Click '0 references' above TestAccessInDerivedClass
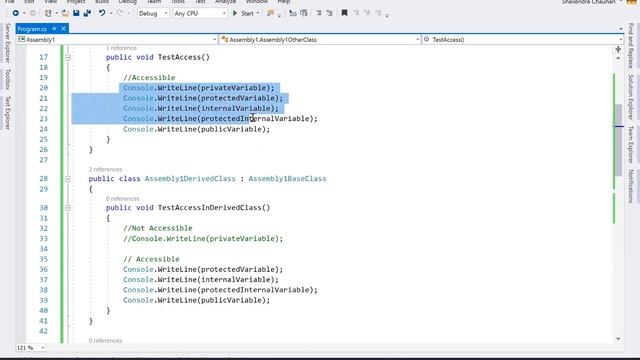Image resolution: width=640 pixels, height=360 pixels. pos(122,199)
